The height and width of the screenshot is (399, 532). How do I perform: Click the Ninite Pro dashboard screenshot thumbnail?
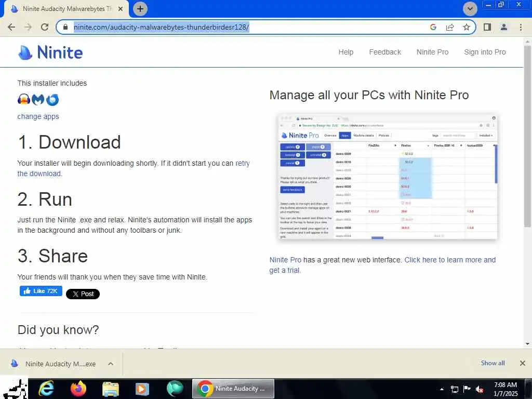388,177
